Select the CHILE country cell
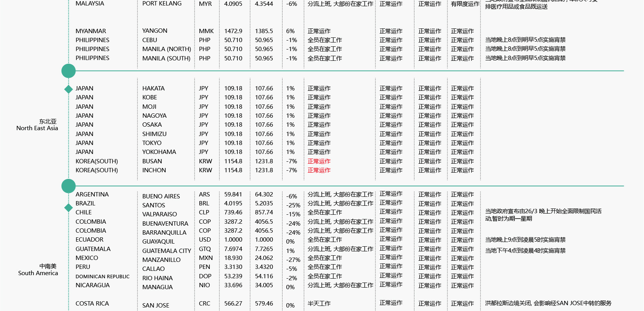This screenshot has width=644, height=311. point(84,212)
